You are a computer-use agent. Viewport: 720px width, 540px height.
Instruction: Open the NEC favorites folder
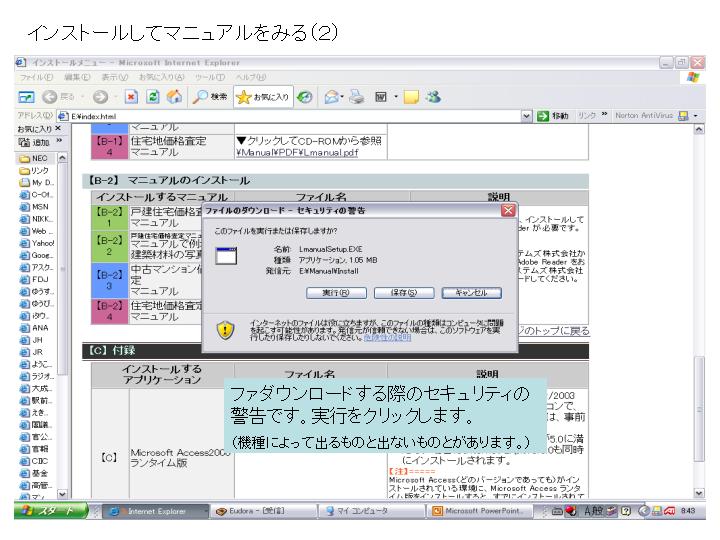[x=34, y=158]
